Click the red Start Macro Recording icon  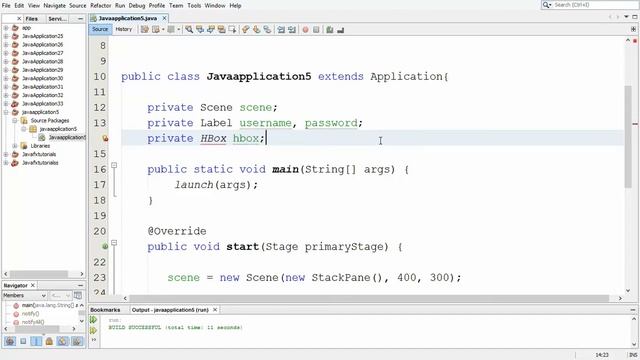305,29
